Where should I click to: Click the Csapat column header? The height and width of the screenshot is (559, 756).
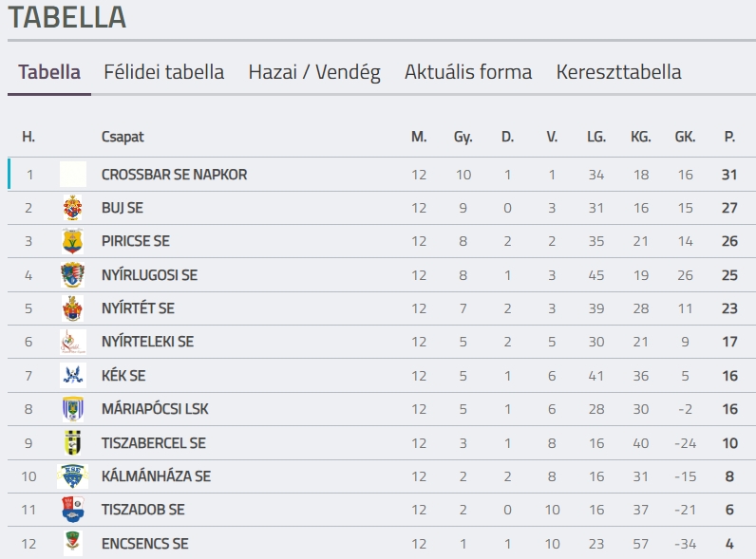[x=123, y=137]
